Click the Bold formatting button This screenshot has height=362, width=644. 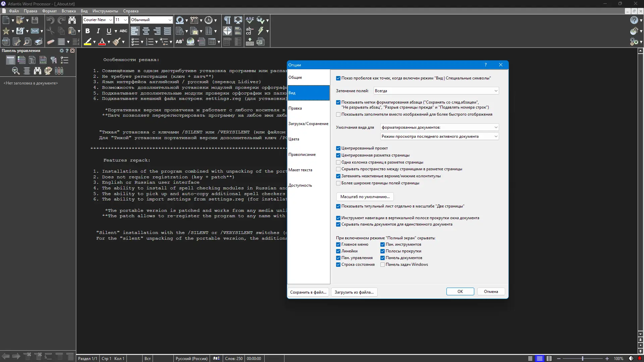pos(88,31)
